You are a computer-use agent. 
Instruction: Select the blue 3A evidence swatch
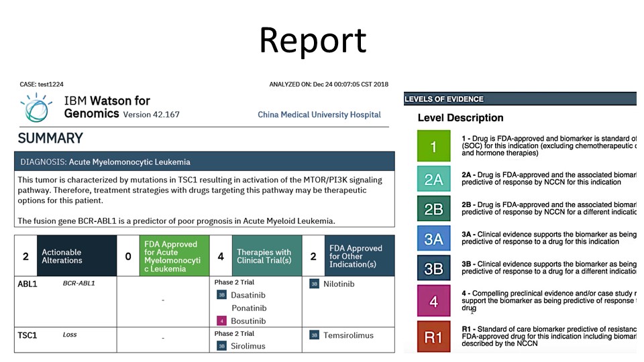tap(434, 238)
